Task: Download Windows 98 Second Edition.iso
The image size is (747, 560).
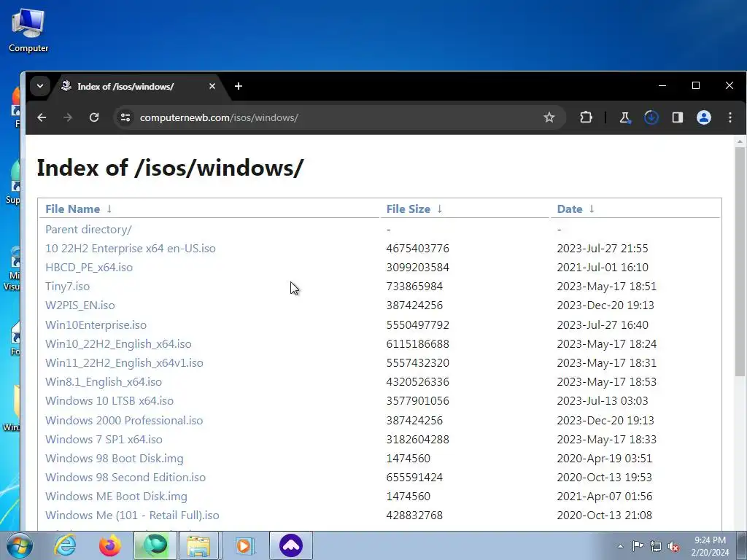Action: (x=125, y=478)
